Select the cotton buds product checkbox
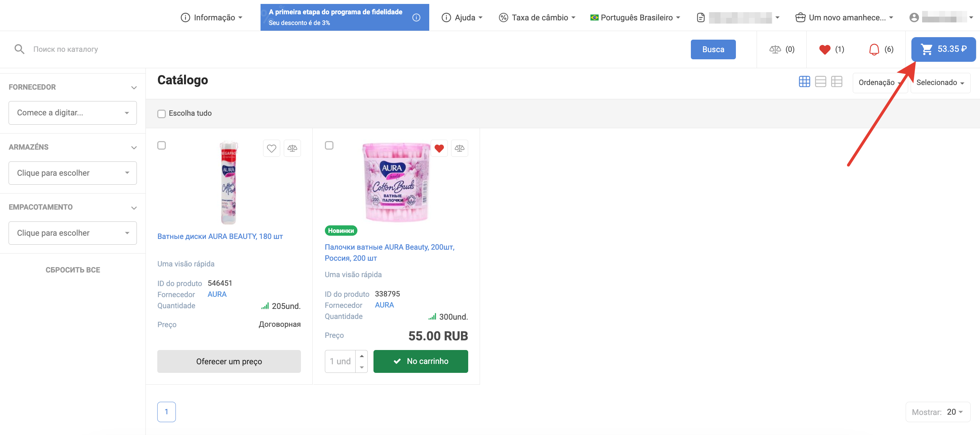Viewport: 980px width, 435px height. tap(329, 146)
